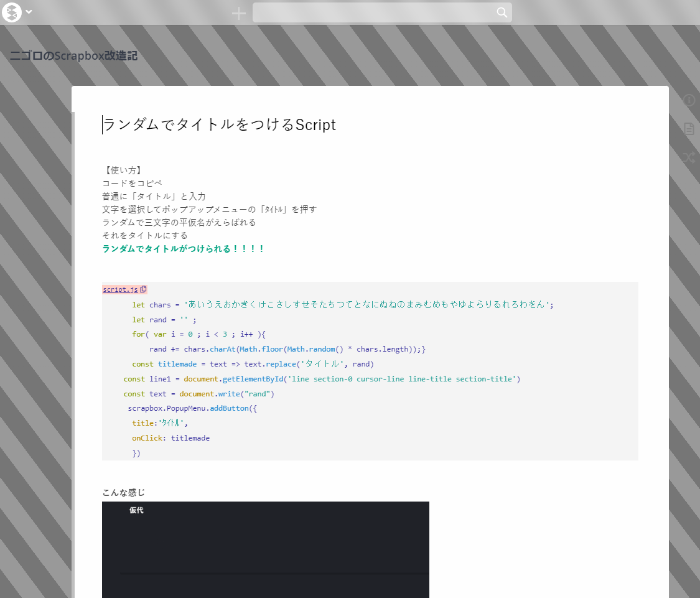Open the script.js code block link
700x598 pixels.
[120, 289]
